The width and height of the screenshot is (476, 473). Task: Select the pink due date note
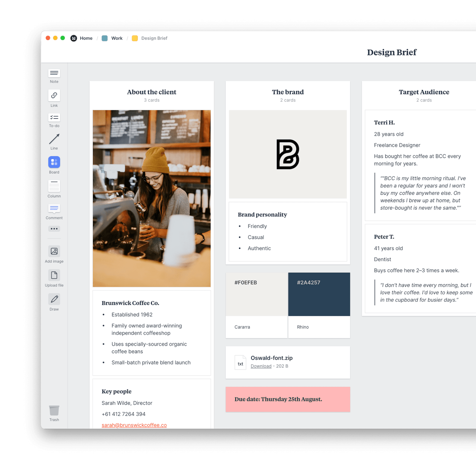pos(288,399)
